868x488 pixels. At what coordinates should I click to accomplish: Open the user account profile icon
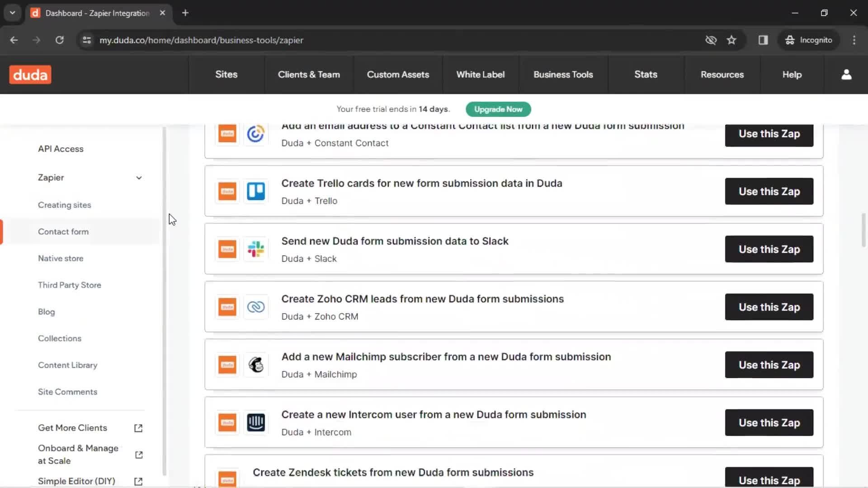pyautogui.click(x=846, y=75)
